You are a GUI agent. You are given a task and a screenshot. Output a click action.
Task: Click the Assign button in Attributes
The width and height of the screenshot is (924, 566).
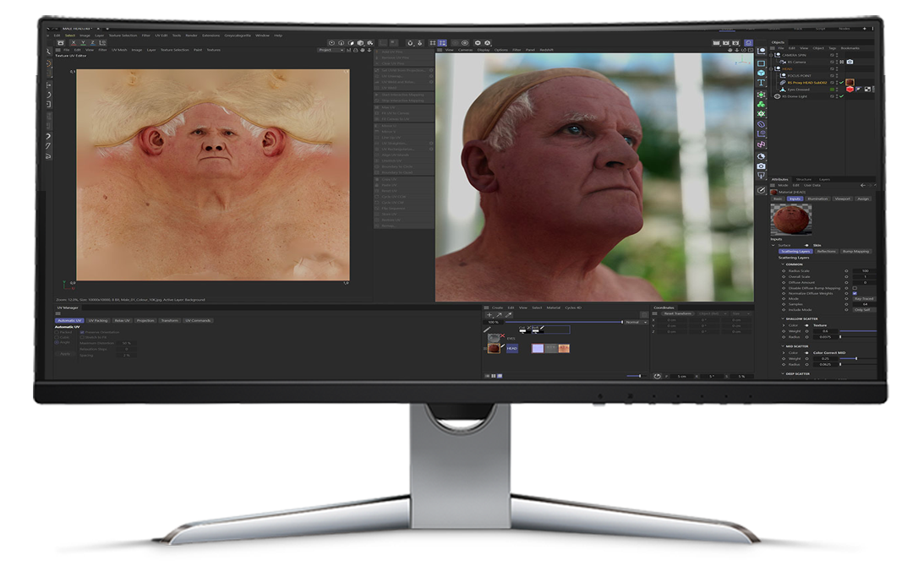[863, 199]
